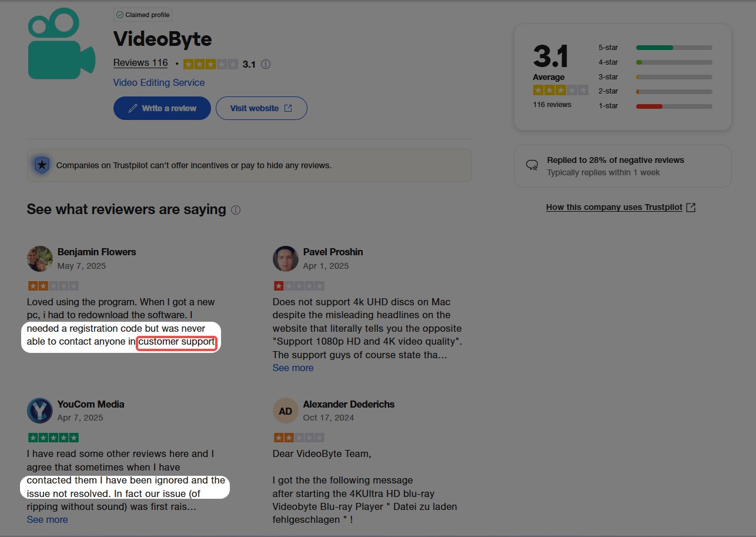Click the star badge icon in the incentives banner

pos(41,165)
